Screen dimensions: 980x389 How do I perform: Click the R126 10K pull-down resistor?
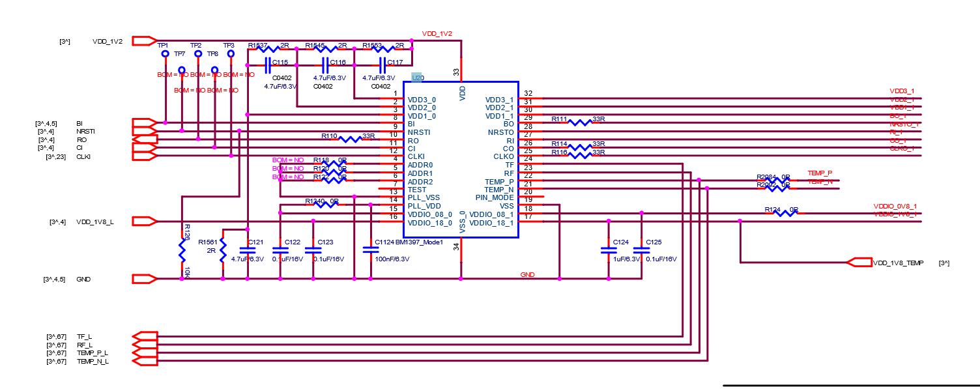pos(182,250)
